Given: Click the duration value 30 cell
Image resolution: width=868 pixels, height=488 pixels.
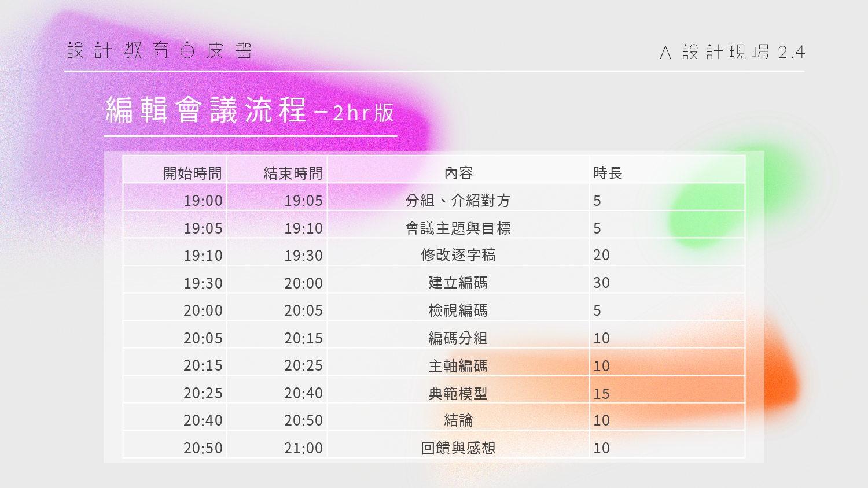Looking at the screenshot, I should pyautogui.click(x=602, y=283).
